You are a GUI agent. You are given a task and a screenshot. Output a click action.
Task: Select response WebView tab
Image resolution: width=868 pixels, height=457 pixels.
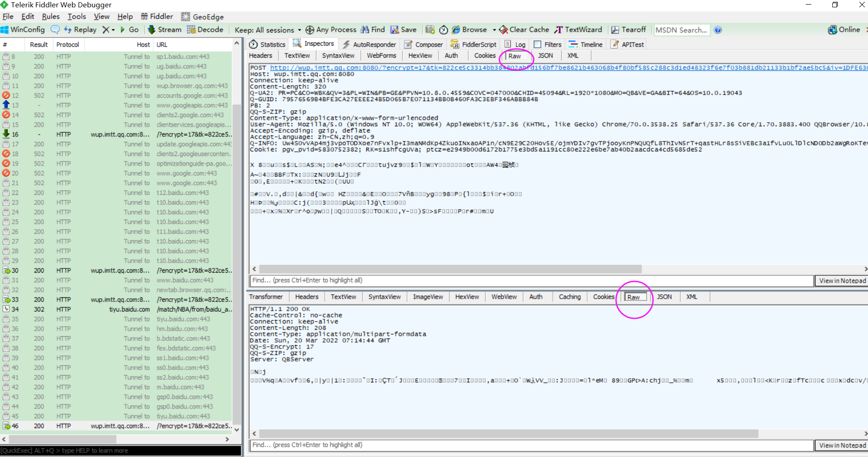point(504,296)
